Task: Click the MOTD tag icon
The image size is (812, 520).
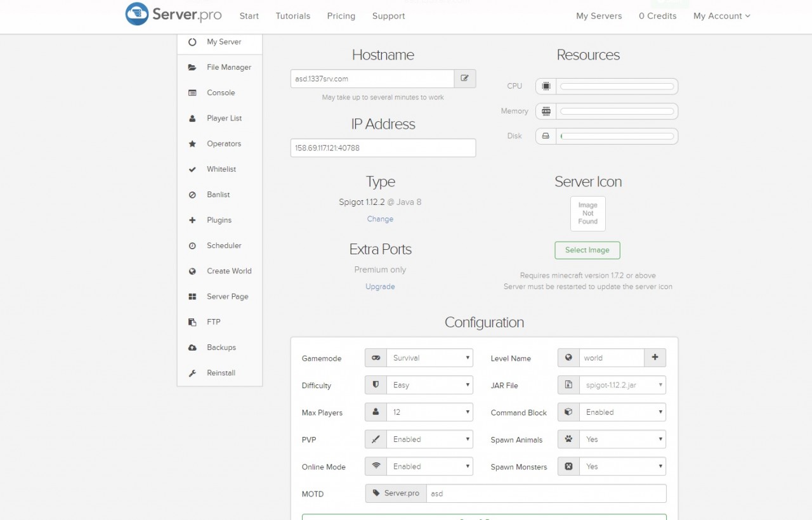Action: (x=376, y=493)
